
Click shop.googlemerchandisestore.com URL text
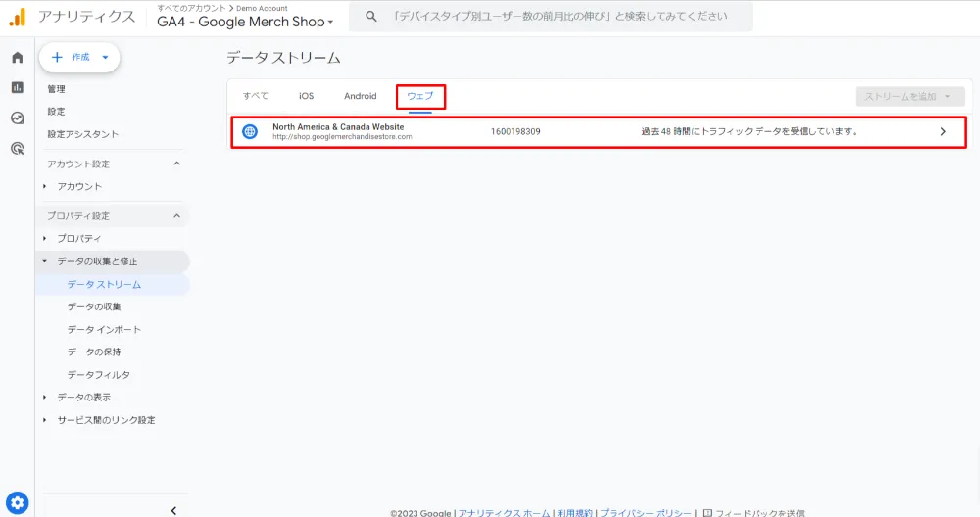pyautogui.click(x=342, y=137)
